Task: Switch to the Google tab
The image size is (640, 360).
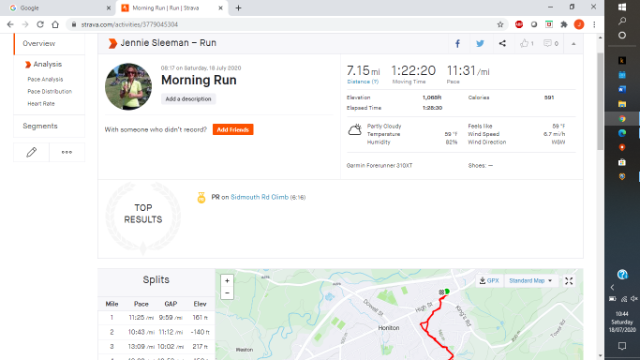Action: pos(60,8)
